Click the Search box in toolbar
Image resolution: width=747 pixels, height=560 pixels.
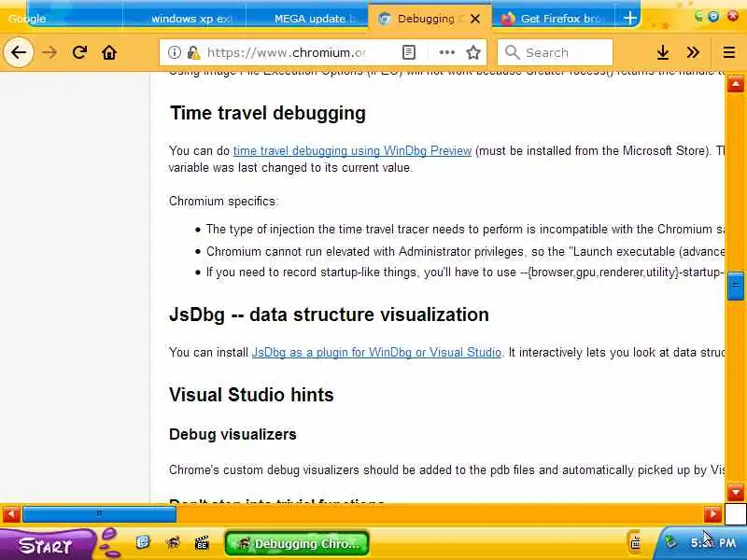pos(555,52)
